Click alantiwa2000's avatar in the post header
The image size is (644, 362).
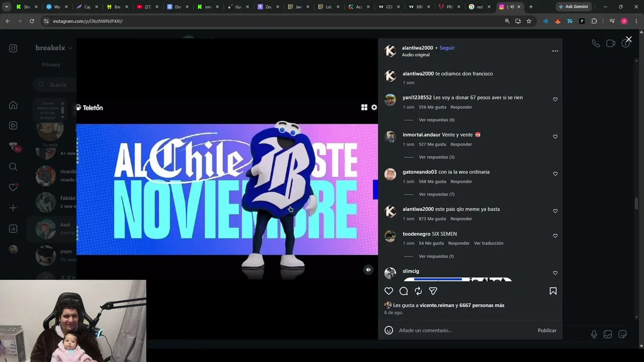[x=390, y=51]
